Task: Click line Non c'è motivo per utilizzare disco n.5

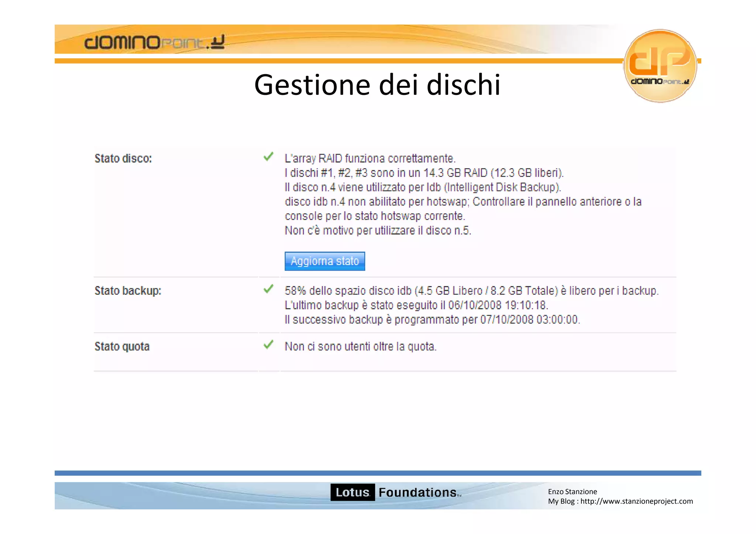Action: point(378,231)
